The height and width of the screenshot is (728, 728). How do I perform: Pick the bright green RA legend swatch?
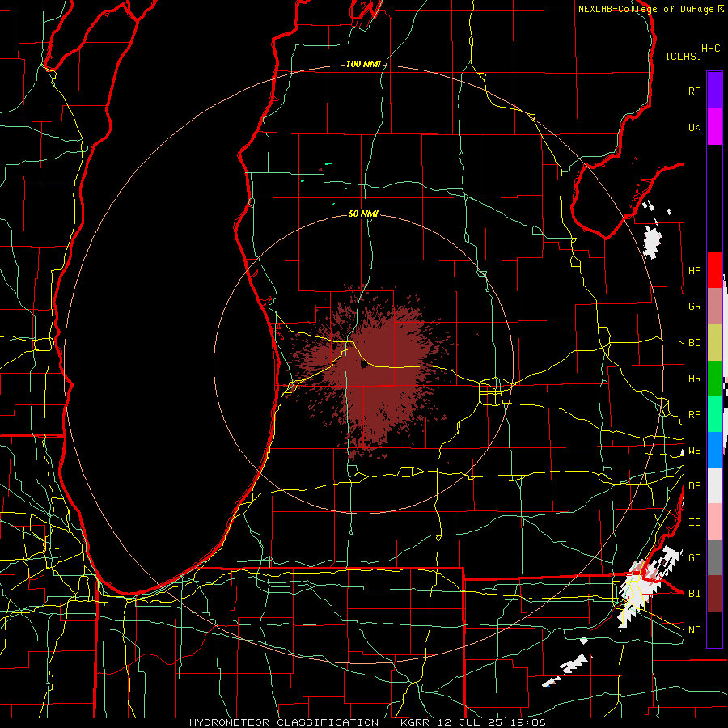(x=714, y=414)
